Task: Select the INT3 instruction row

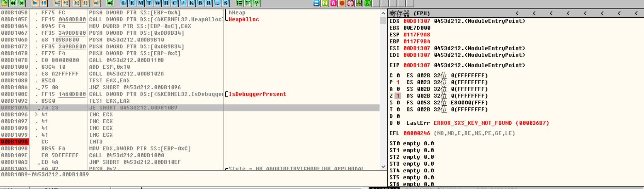Action: pyautogui.click(x=190, y=142)
